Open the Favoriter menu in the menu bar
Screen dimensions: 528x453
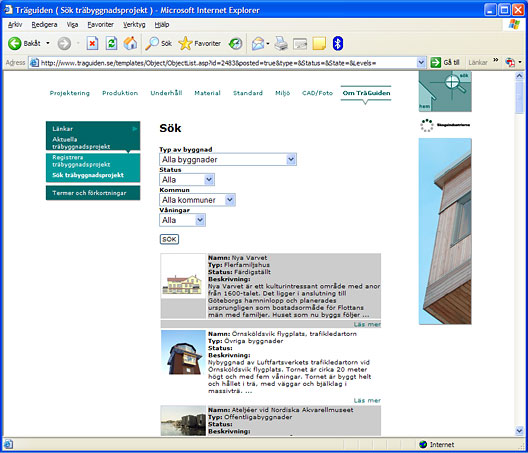tap(100, 25)
